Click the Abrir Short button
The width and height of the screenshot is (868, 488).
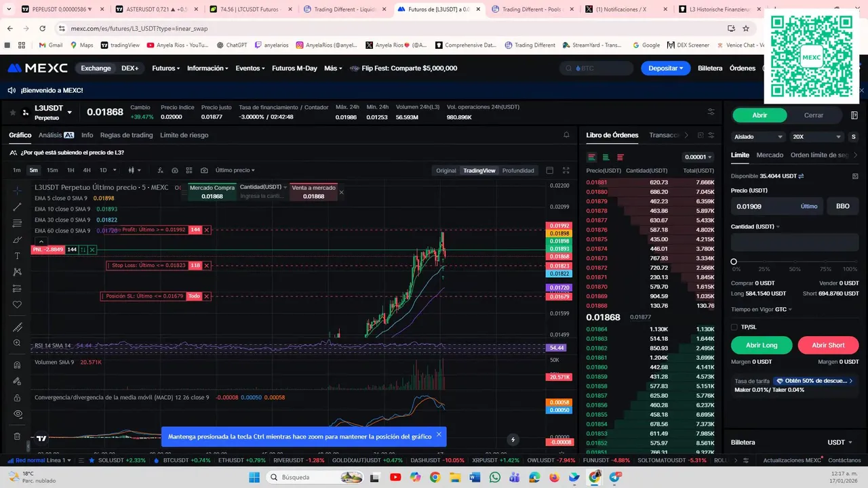pos(828,345)
